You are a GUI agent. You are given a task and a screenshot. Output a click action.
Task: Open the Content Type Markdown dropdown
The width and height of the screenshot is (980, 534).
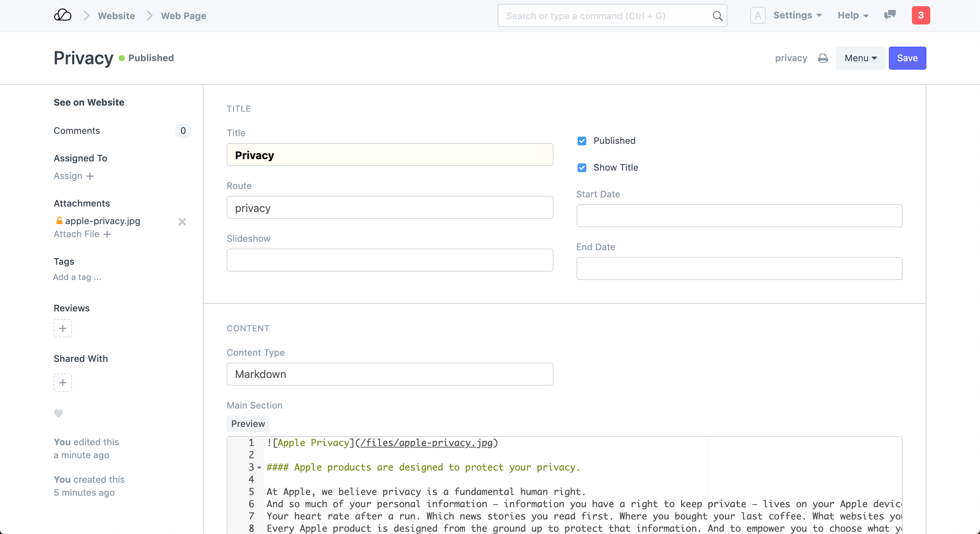(x=390, y=374)
